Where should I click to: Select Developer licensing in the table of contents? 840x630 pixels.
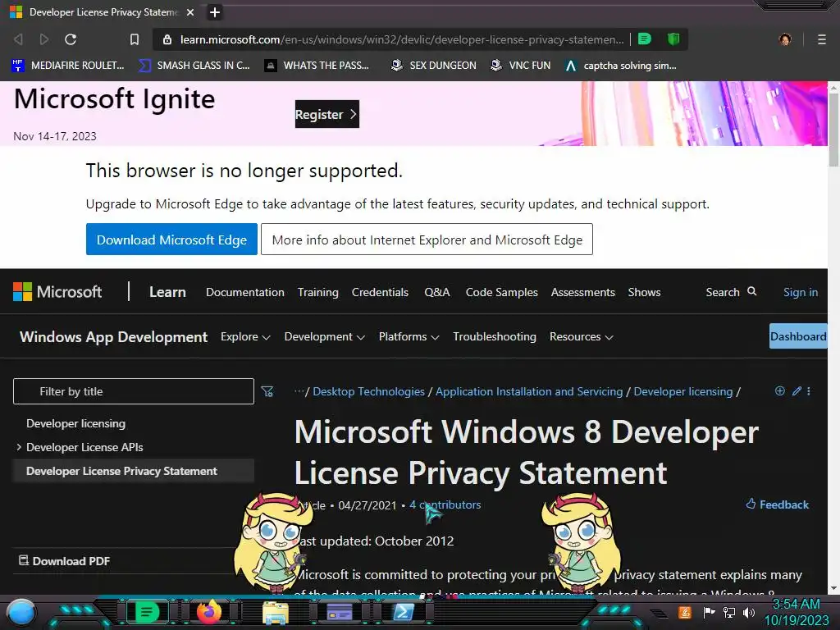[75, 423]
